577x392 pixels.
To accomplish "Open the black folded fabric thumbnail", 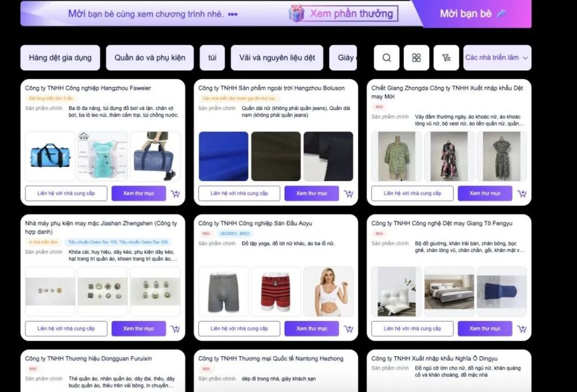I will click(x=328, y=156).
